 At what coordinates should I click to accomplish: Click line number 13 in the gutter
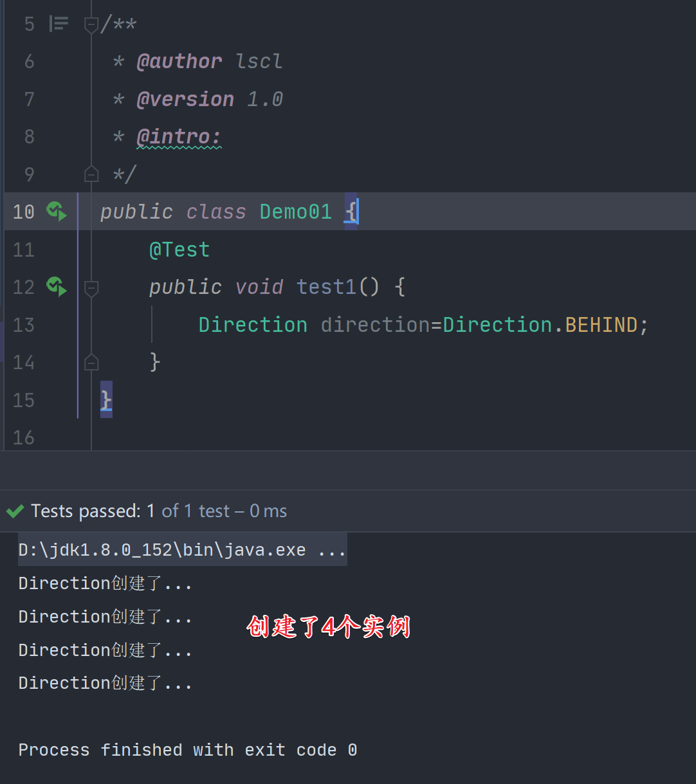pyautogui.click(x=24, y=325)
